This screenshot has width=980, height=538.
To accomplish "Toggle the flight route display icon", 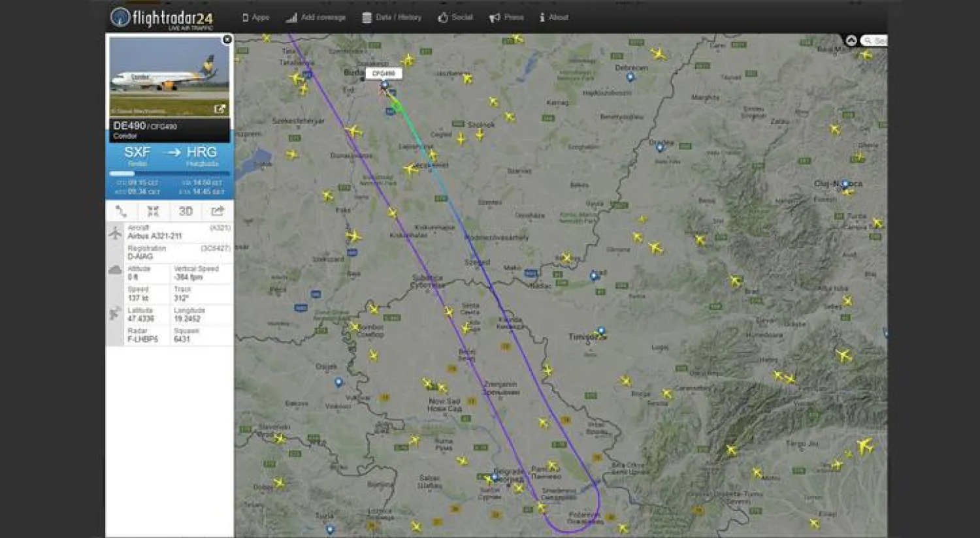I will pyautogui.click(x=121, y=211).
